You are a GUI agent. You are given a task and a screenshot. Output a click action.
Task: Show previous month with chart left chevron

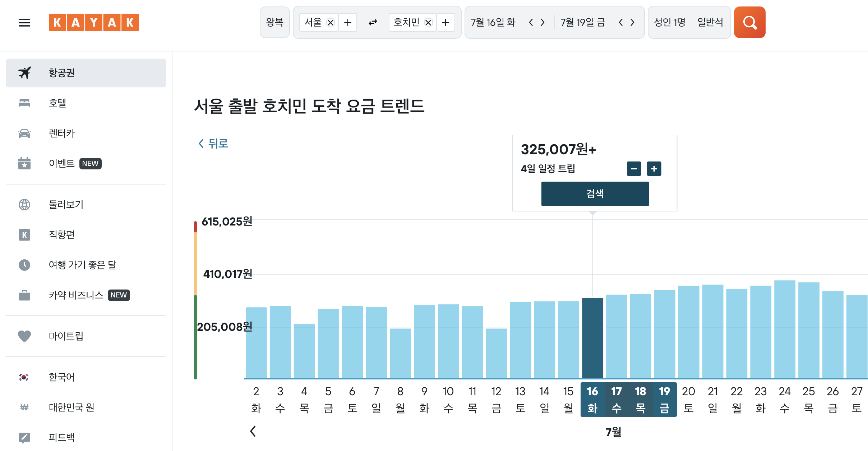pyautogui.click(x=253, y=431)
